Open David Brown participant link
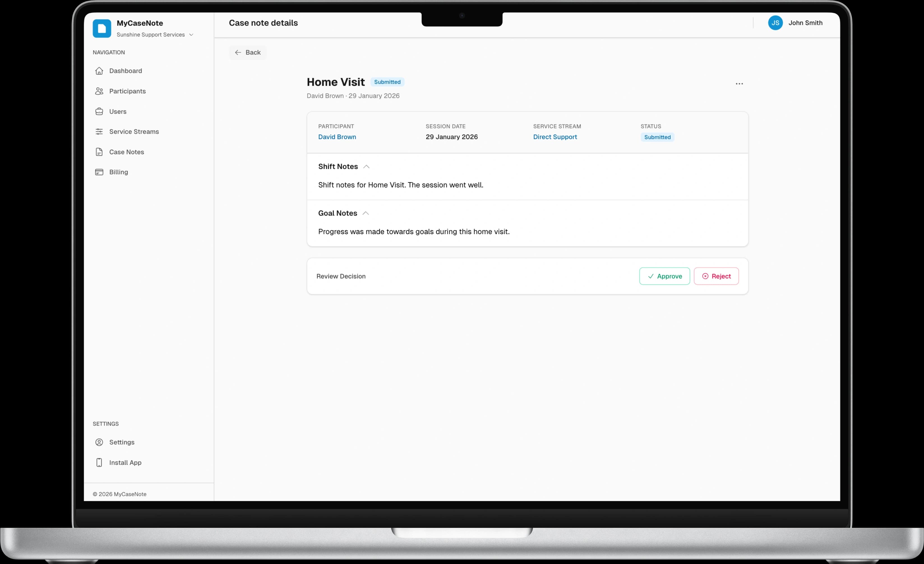924x564 pixels. pos(337,137)
